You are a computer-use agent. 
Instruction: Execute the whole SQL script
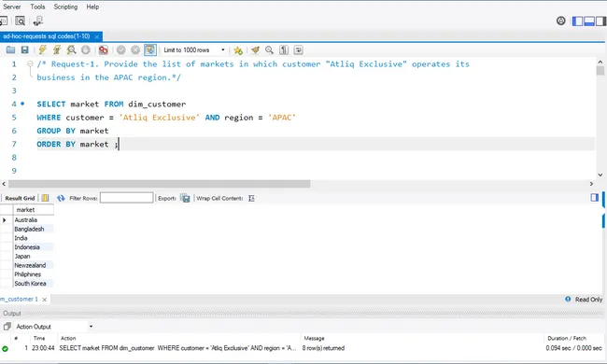(42, 49)
